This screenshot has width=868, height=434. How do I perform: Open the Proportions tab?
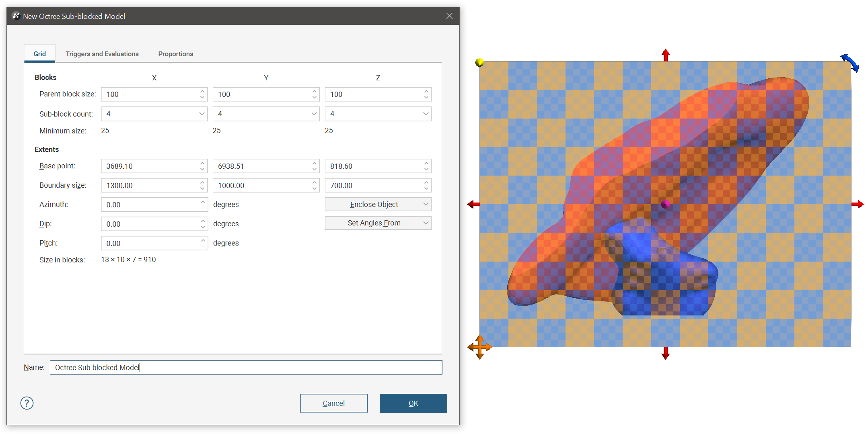point(175,54)
